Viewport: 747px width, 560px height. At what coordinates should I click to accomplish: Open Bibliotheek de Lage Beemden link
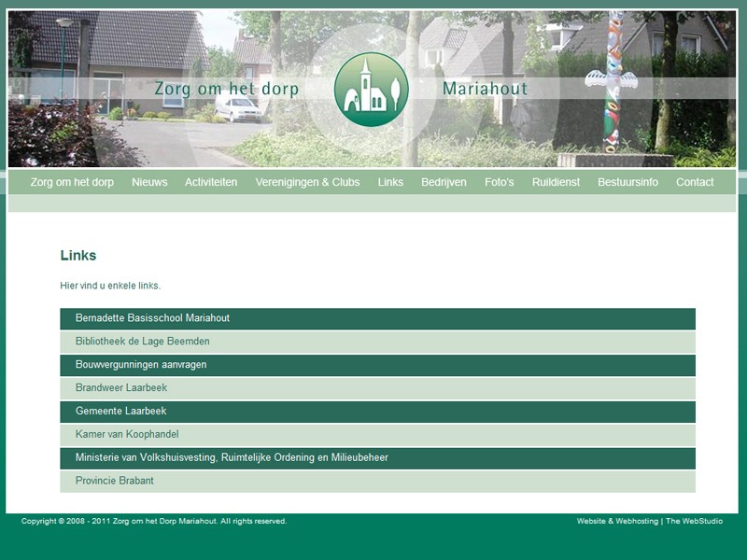click(378, 342)
